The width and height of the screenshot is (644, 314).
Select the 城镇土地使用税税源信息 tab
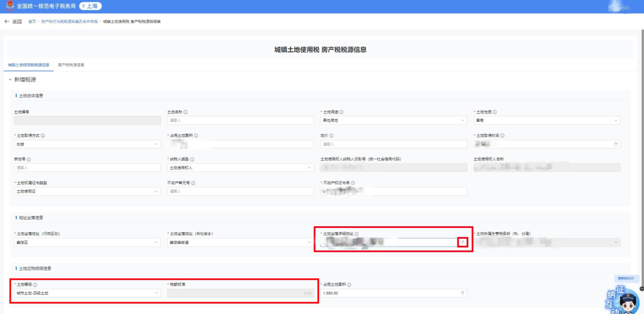(x=29, y=64)
